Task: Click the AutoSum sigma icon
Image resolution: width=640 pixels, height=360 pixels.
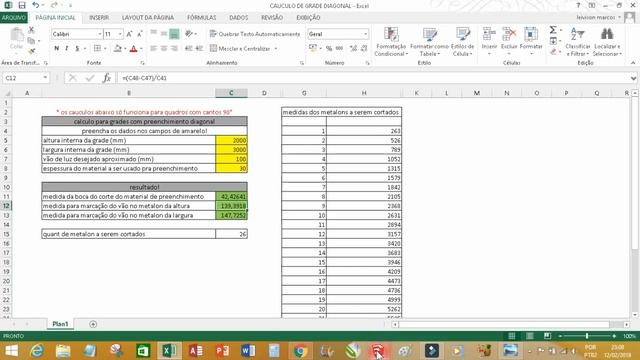Action: pos(553,30)
